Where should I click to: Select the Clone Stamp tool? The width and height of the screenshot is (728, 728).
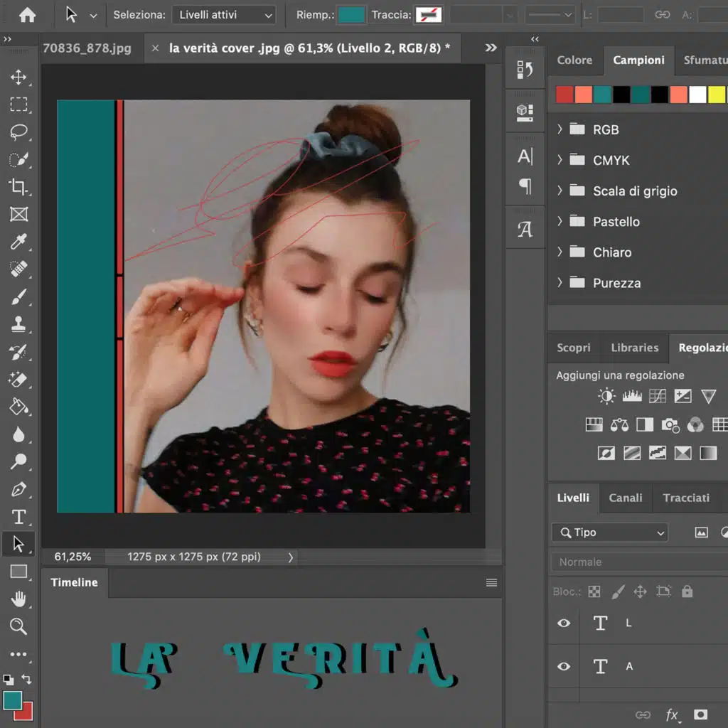click(18, 324)
